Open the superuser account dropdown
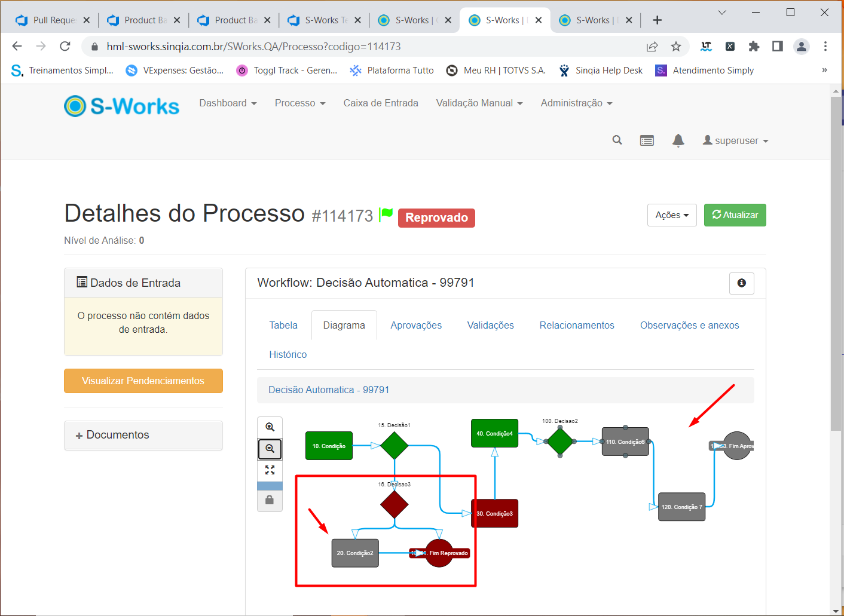 pos(735,140)
